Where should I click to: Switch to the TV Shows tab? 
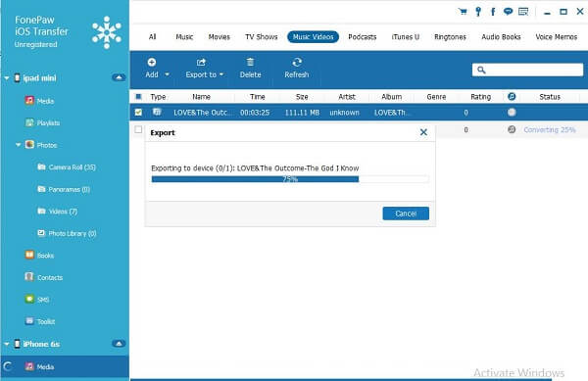262,36
